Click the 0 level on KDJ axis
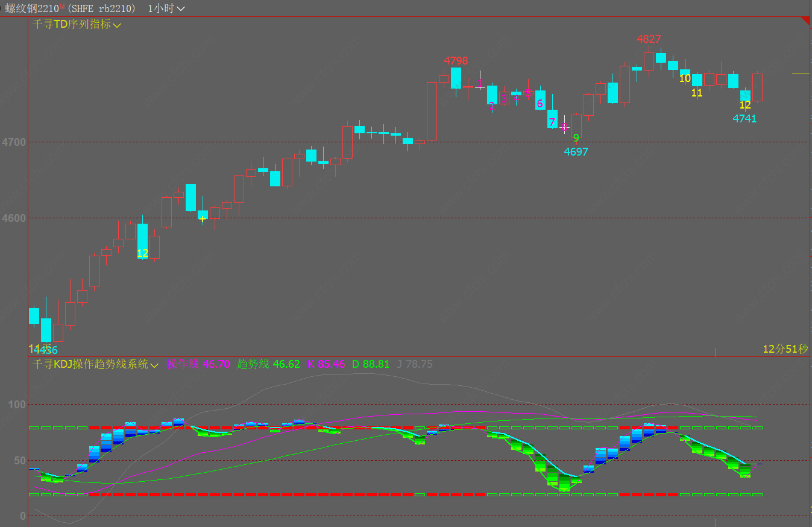812x527 pixels. 23,516
